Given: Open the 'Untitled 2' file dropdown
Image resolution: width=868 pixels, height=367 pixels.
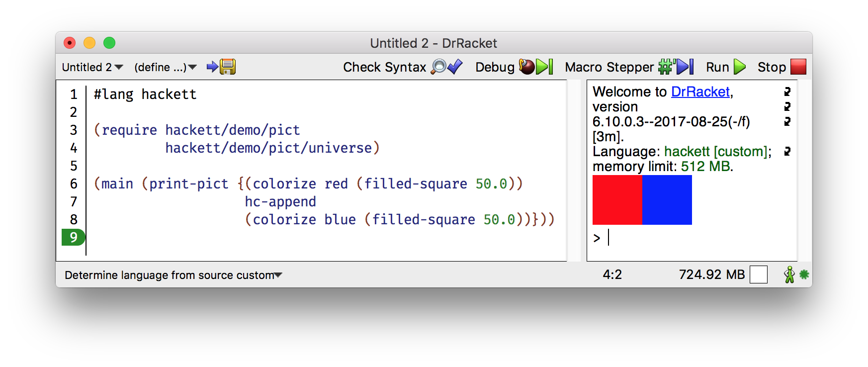Looking at the screenshot, I should click(92, 67).
